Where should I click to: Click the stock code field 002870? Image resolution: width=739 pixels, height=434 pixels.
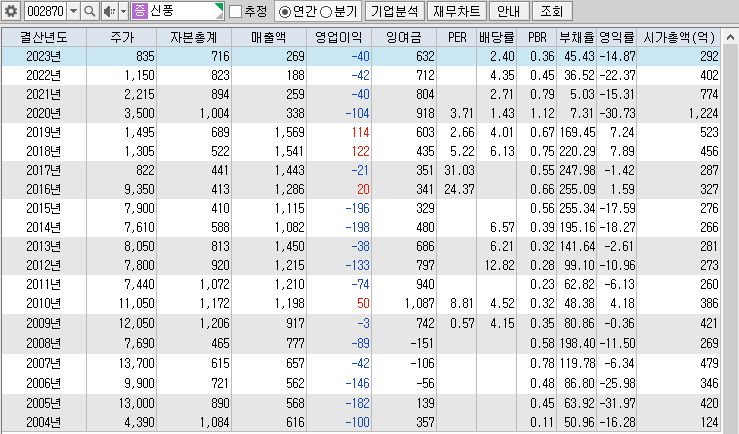pyautogui.click(x=45, y=11)
